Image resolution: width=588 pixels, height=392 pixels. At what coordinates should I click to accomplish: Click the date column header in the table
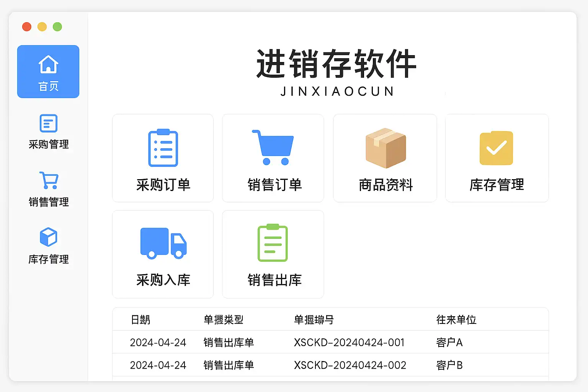[x=140, y=320]
